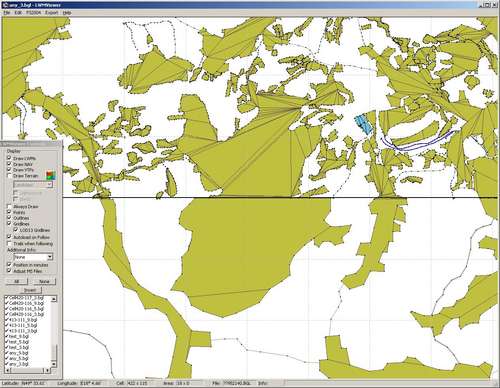
Task: Open the File menu
Action: 7,13
